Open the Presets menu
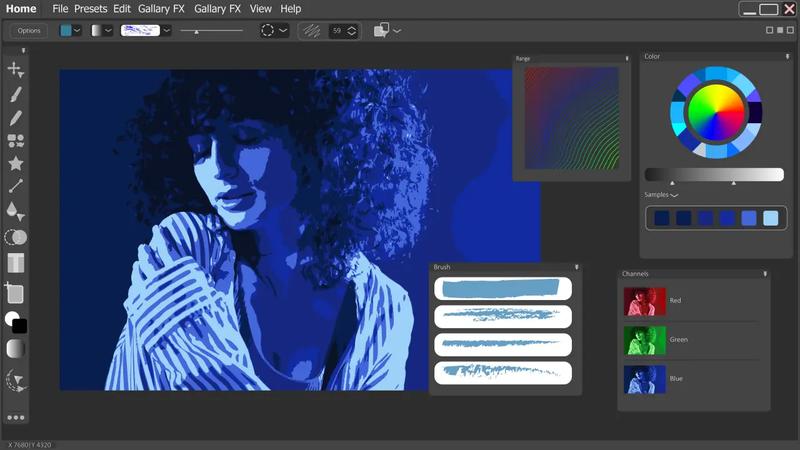The image size is (800, 450). tap(90, 9)
